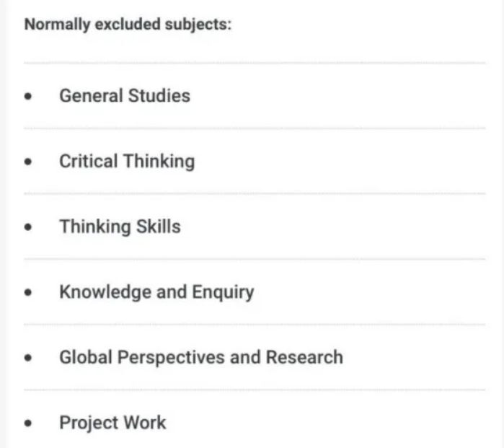The width and height of the screenshot is (504, 448).
Task: Click the divider line under the heading
Action: pos(255,63)
